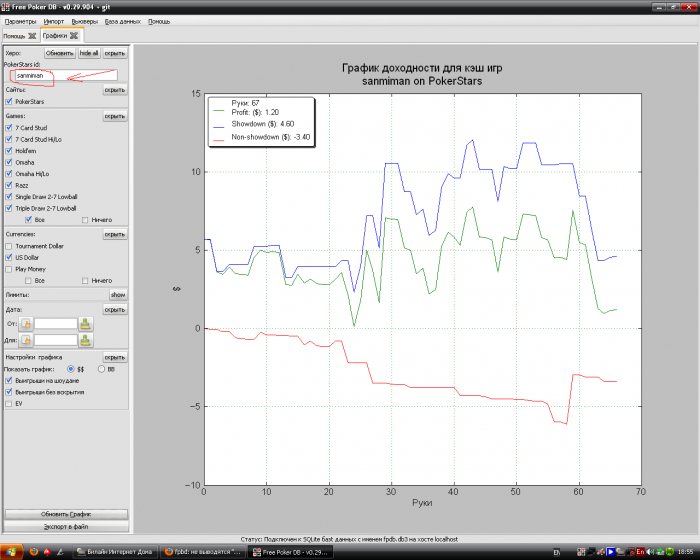Collapse the Сайты section with скрыть
This screenshot has height=560, width=700.
click(x=115, y=90)
